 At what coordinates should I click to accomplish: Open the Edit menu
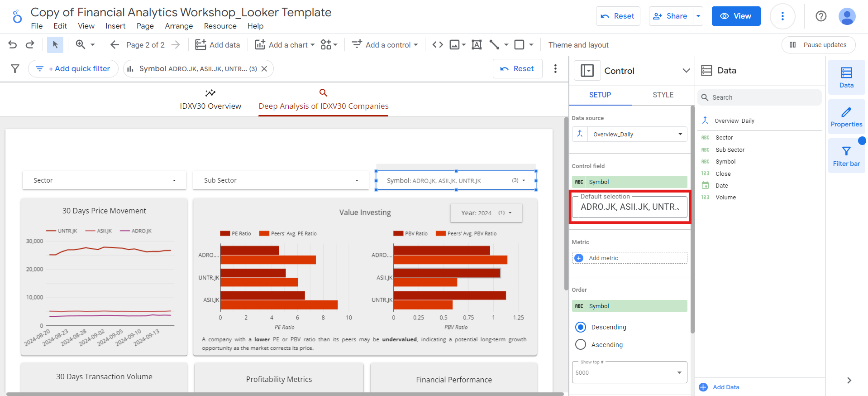coord(60,26)
